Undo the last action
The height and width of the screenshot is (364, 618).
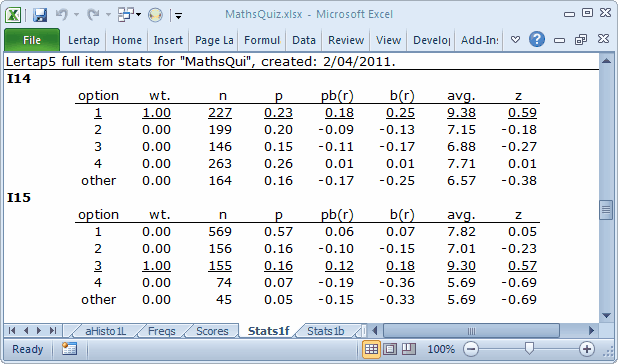click(x=62, y=15)
